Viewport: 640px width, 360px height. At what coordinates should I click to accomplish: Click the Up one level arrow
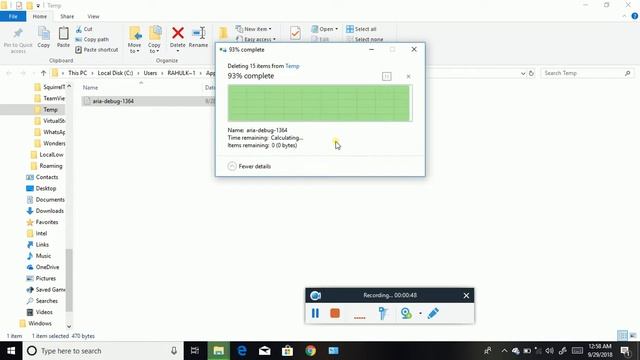43,73
